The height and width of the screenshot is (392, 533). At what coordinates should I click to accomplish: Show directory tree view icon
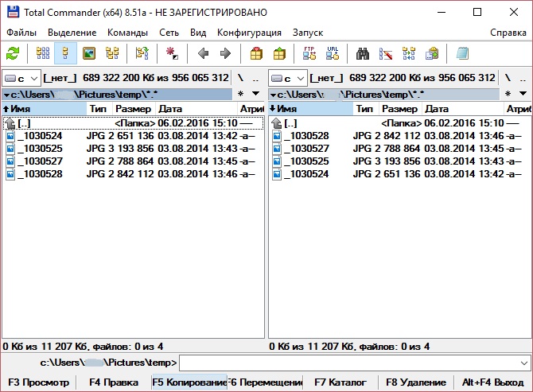[x=112, y=53]
